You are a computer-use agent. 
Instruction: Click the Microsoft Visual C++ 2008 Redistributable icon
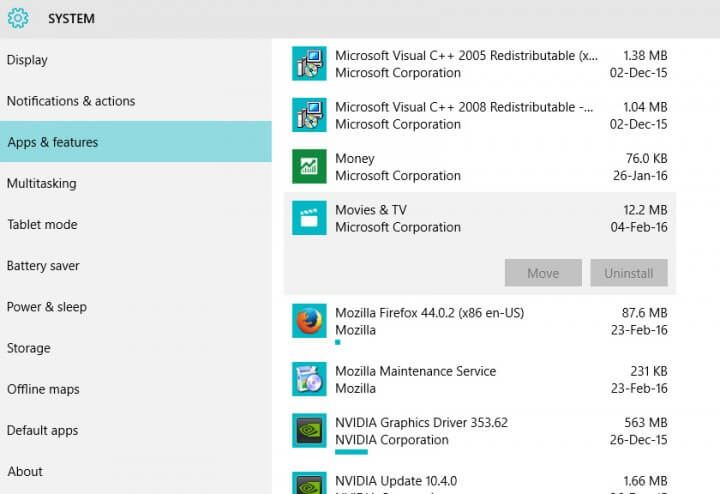[x=309, y=115]
